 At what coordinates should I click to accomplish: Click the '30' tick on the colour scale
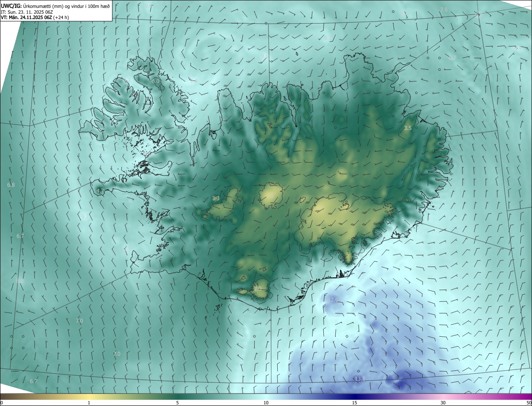pyautogui.click(x=443, y=403)
